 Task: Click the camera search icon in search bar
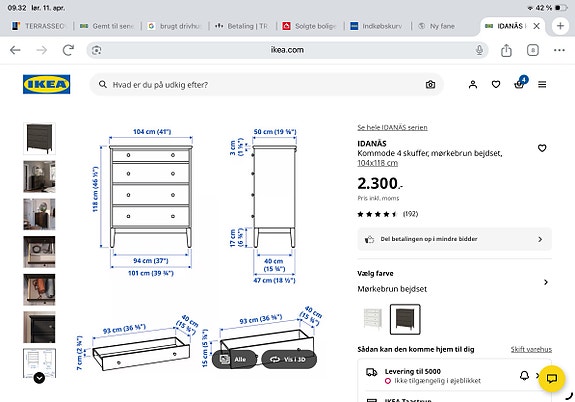click(431, 85)
